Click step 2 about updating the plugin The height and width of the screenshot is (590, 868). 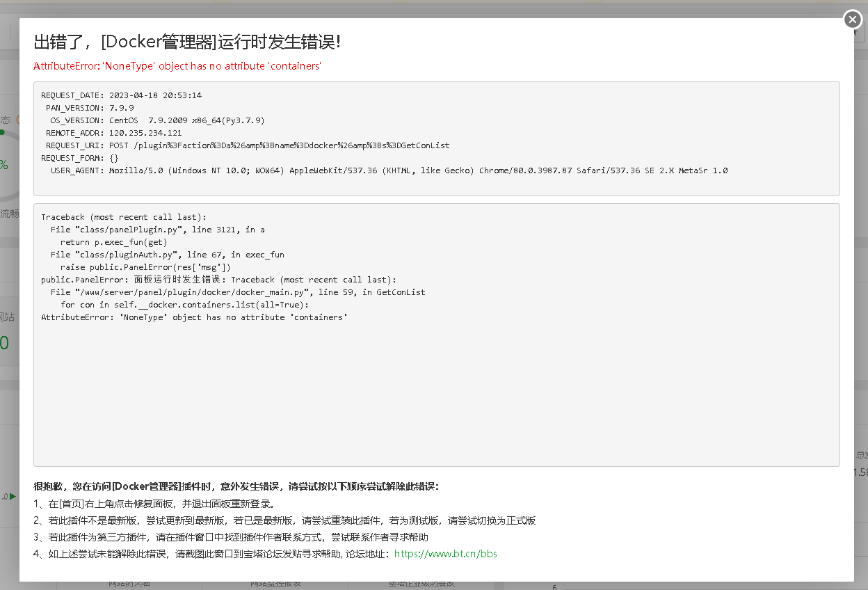coord(284,520)
